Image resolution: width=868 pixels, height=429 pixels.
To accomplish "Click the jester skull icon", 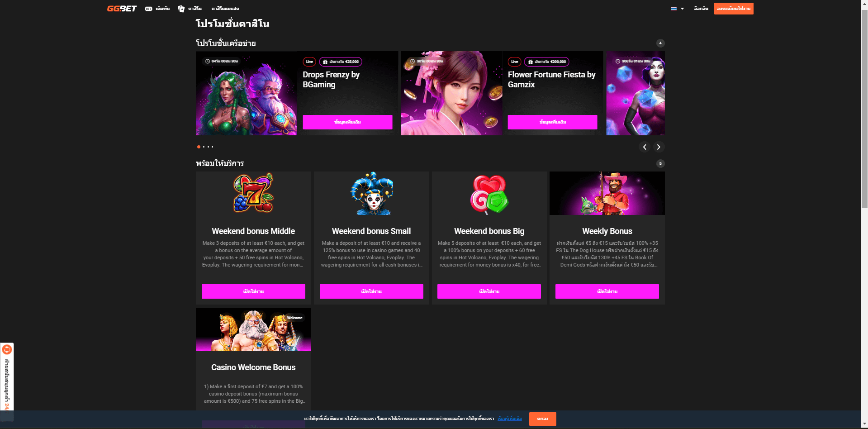I will 372,193.
